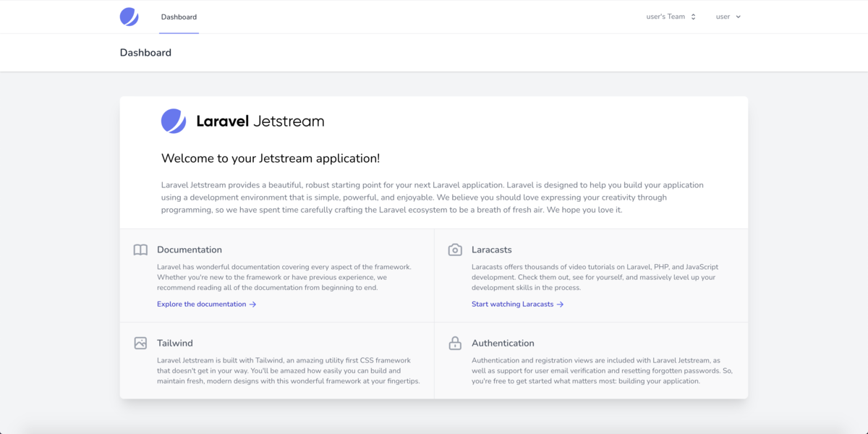Click the large Laravel Jetstream logo mark

coord(174,122)
